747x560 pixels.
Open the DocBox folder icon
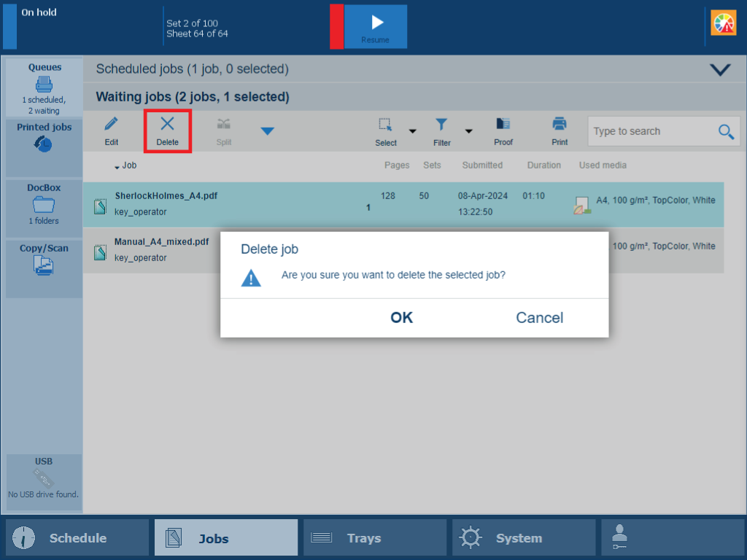pyautogui.click(x=44, y=205)
